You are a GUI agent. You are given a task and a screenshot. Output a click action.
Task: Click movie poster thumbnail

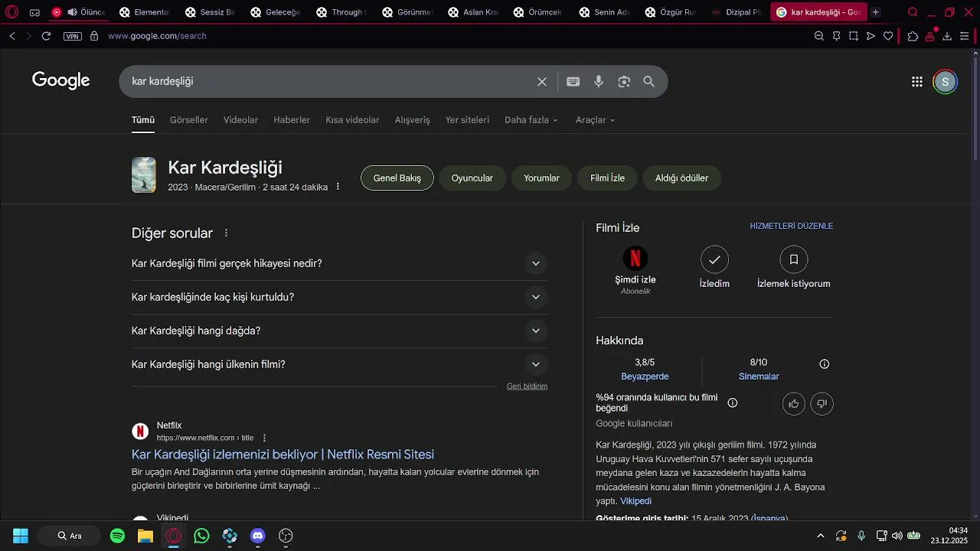pyautogui.click(x=144, y=175)
